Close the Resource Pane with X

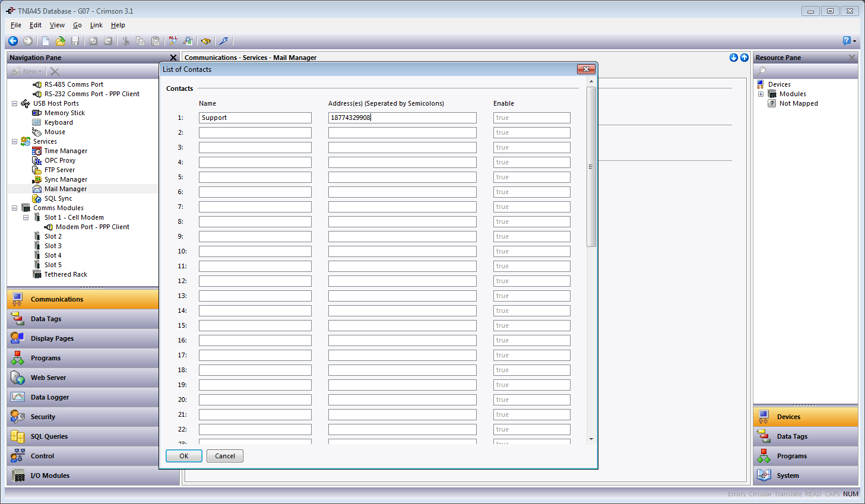852,58
